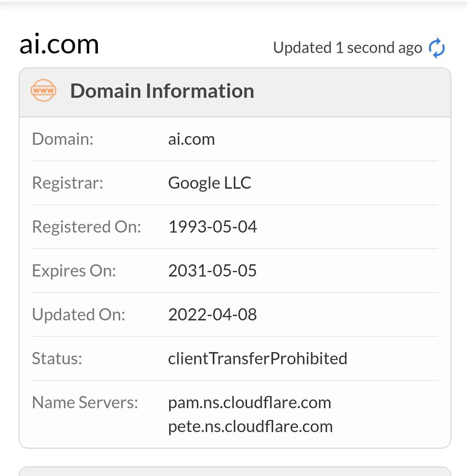The width and height of the screenshot is (467, 476).
Task: Click the 'Status:' field label
Action: click(57, 359)
